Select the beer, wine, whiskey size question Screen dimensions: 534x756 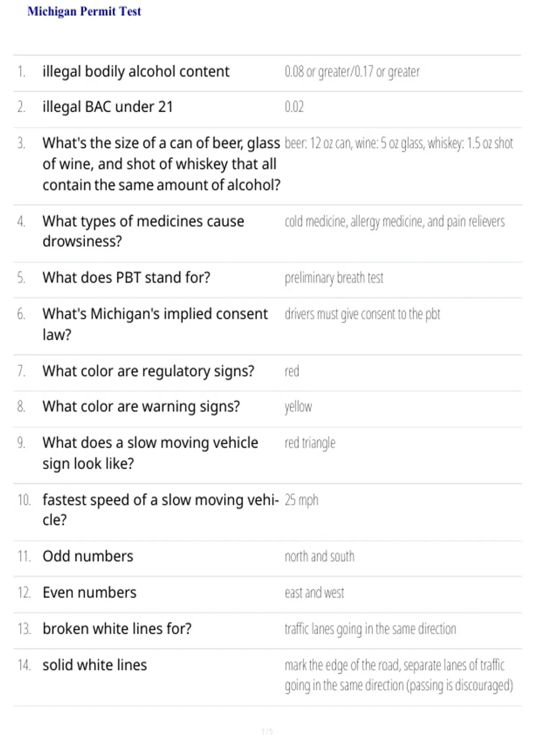(x=161, y=164)
